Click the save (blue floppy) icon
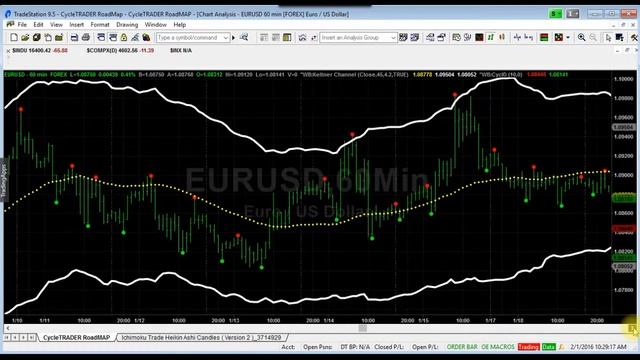This screenshot has width=640, height=360. 74,38
